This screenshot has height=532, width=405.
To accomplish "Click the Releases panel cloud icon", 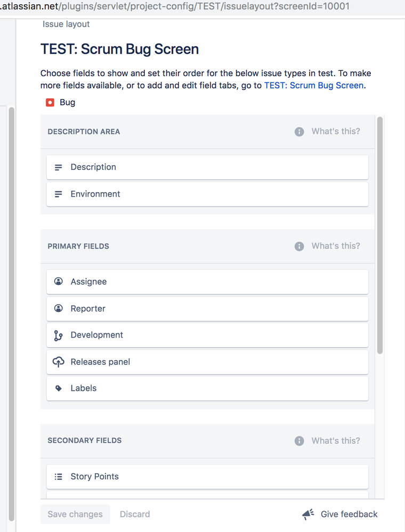I will (58, 361).
